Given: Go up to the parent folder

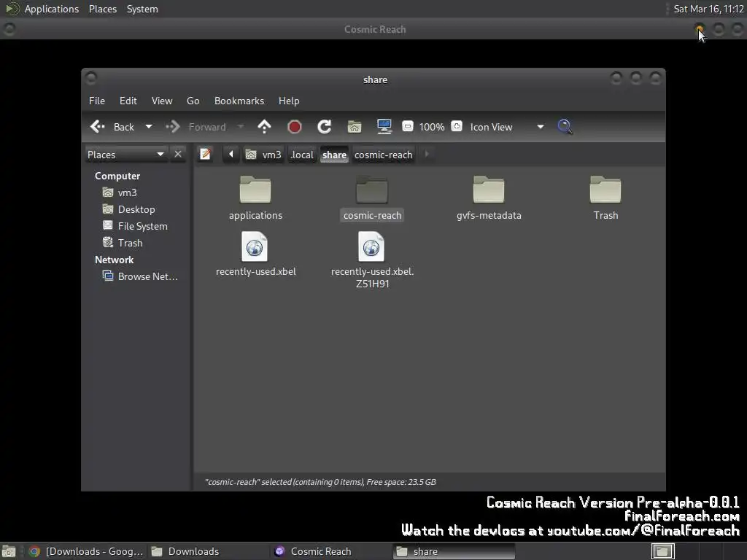Looking at the screenshot, I should pos(264,127).
